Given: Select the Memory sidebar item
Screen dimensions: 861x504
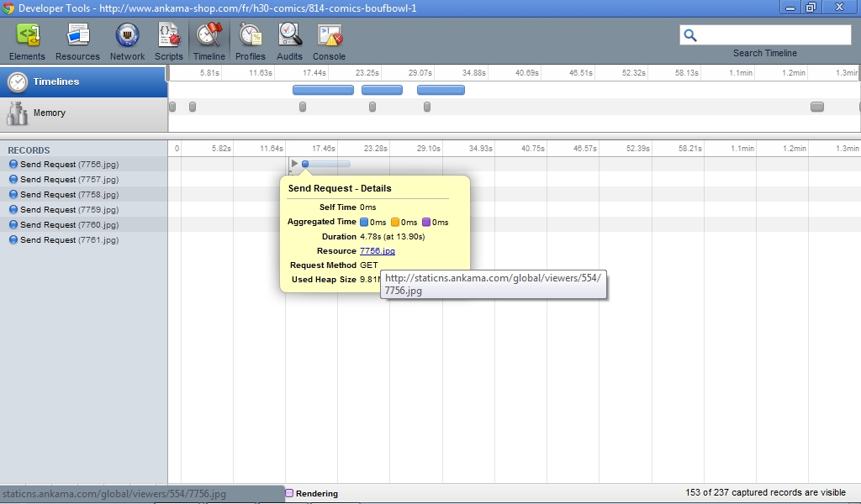Looking at the screenshot, I should tap(84, 113).
